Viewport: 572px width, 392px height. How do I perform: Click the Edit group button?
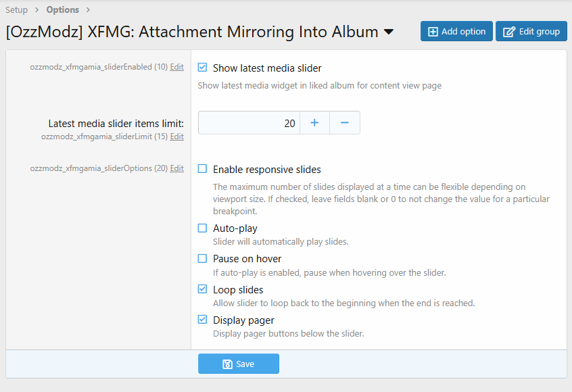coord(531,31)
